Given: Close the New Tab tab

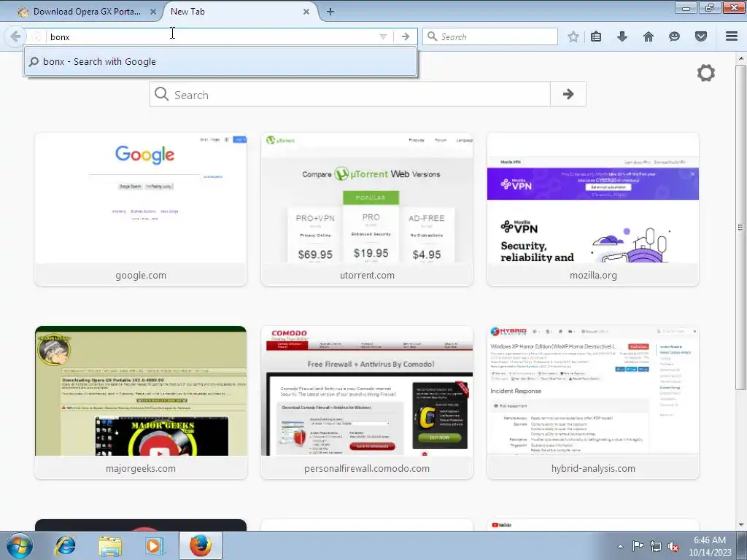Looking at the screenshot, I should [x=306, y=12].
